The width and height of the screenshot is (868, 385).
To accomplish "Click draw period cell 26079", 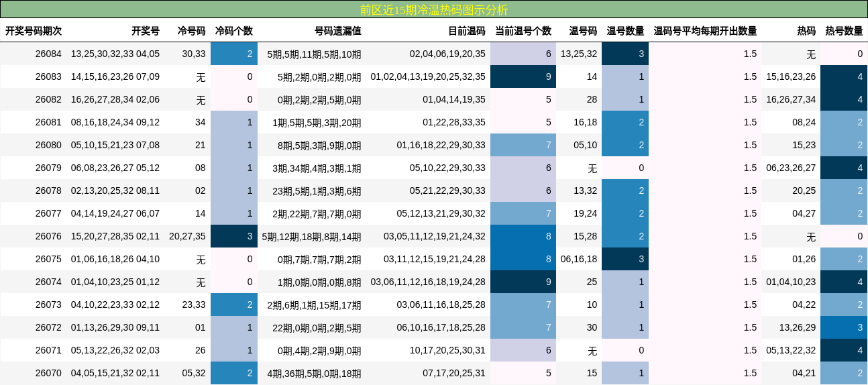I will [x=48, y=168].
